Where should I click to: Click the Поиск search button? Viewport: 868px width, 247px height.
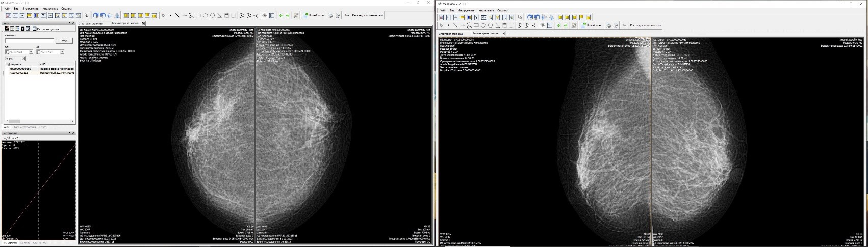(64, 41)
